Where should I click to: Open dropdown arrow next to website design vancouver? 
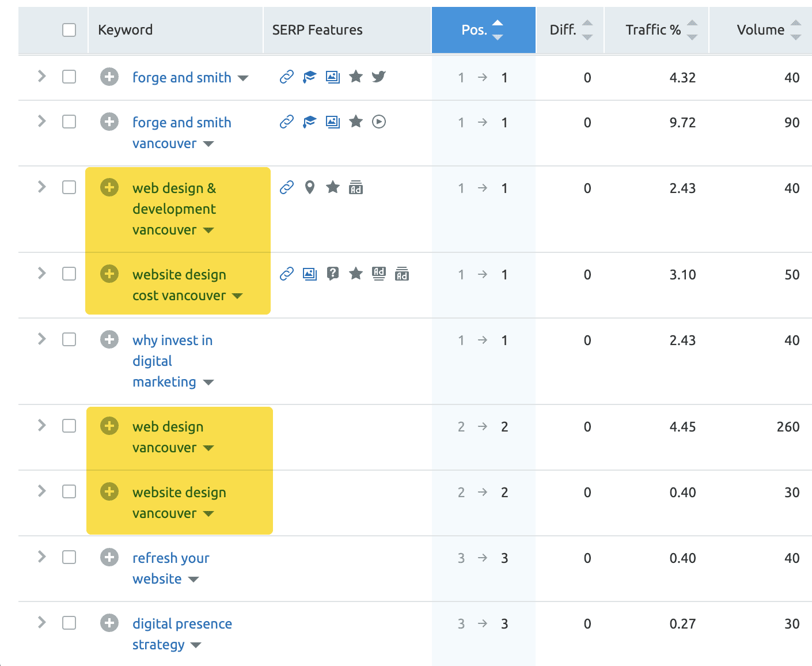click(208, 514)
